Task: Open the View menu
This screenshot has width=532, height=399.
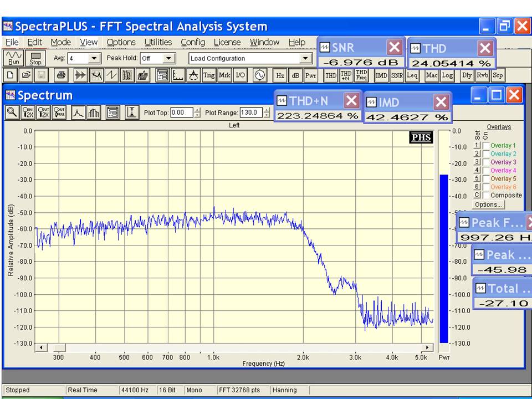Action: point(89,43)
